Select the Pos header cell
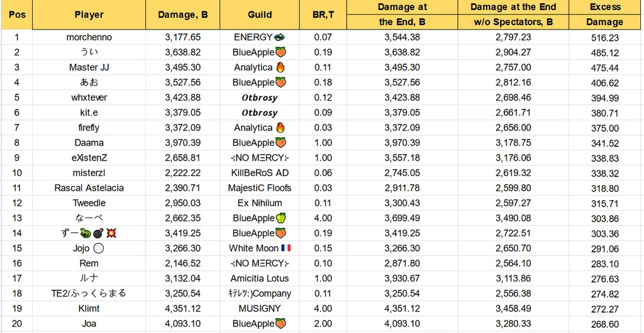The width and height of the screenshot is (644, 333). (x=17, y=15)
